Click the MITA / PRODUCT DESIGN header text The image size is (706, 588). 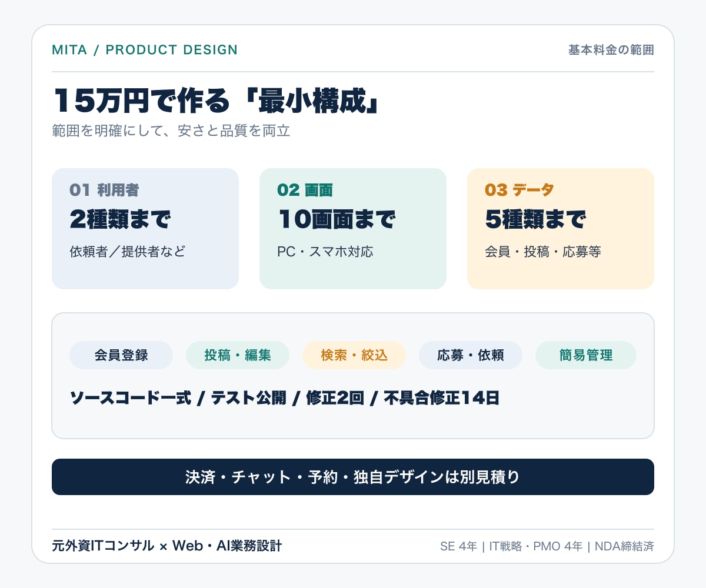(145, 50)
